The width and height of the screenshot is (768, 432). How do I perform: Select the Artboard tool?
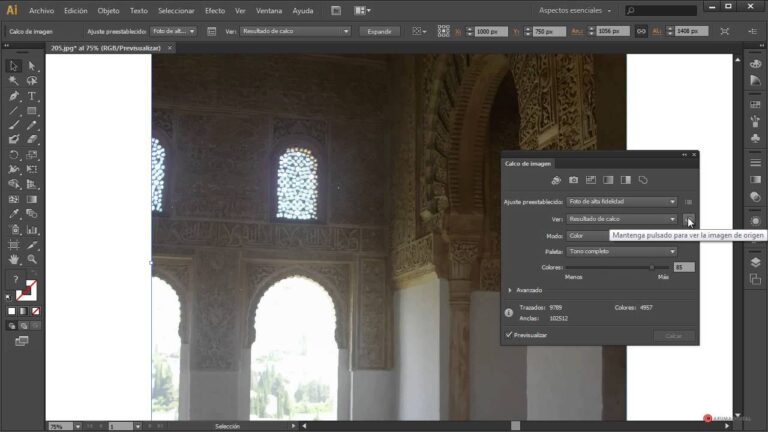(14, 244)
